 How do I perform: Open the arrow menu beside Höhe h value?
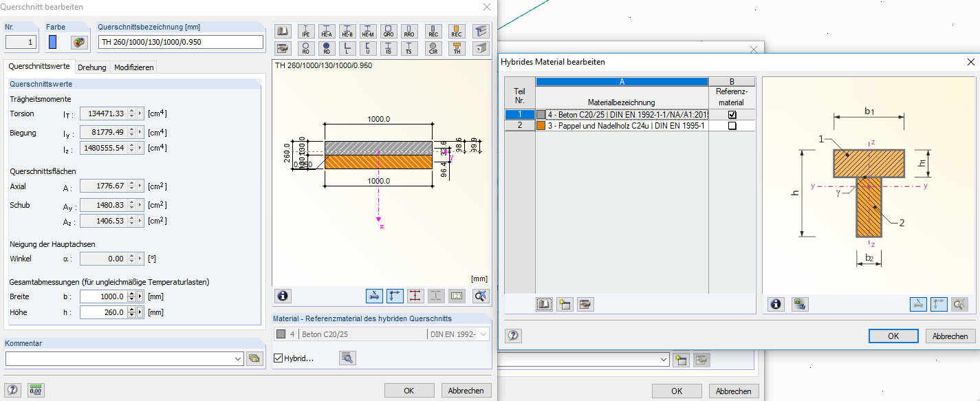coord(140,312)
